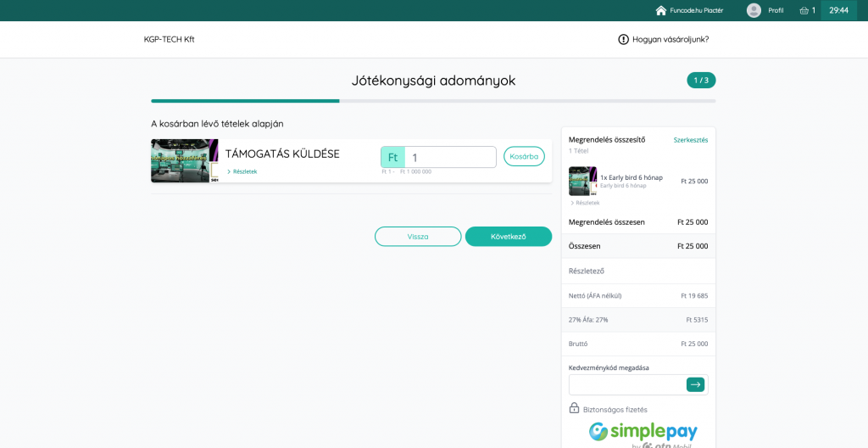Add donation with Kosárba button
Image resolution: width=868 pixels, height=448 pixels.
tap(524, 156)
